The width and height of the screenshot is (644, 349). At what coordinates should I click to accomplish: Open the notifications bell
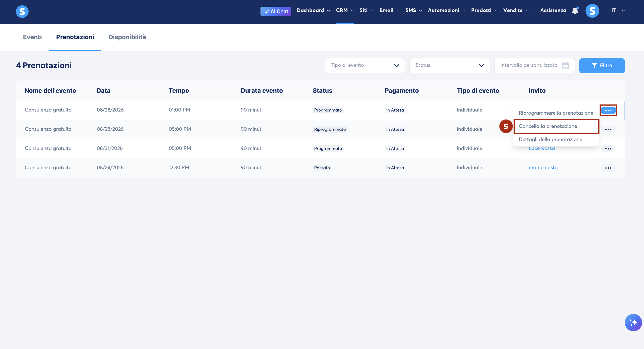tap(575, 11)
